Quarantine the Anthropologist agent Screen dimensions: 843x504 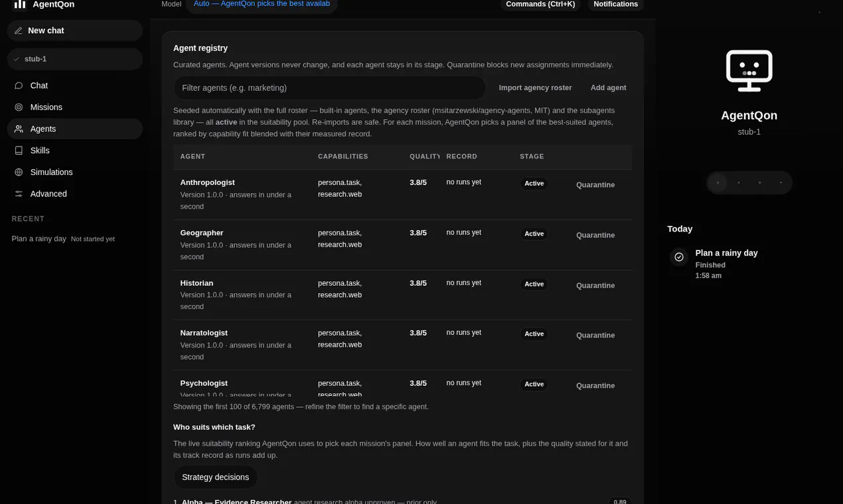pyautogui.click(x=595, y=185)
